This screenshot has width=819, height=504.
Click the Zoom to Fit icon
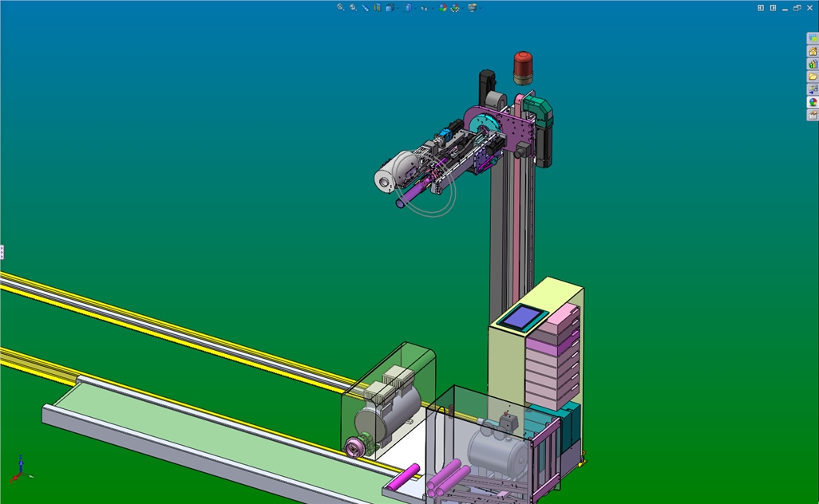pyautogui.click(x=341, y=7)
